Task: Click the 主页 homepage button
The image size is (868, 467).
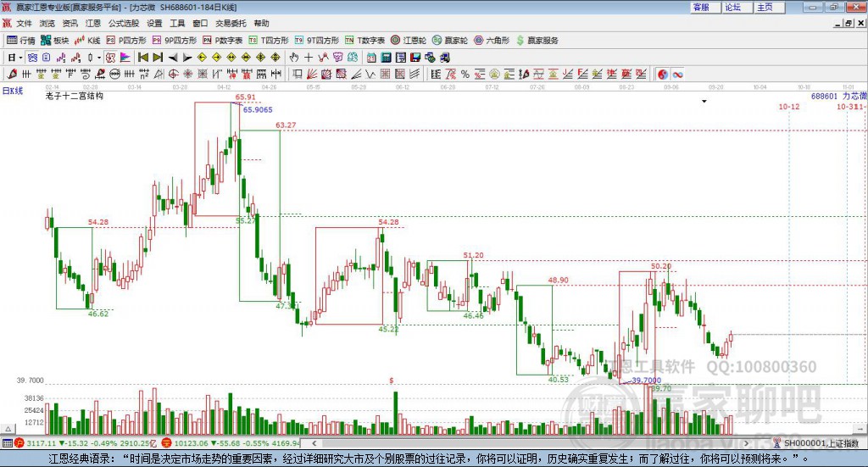Action: [770, 7]
